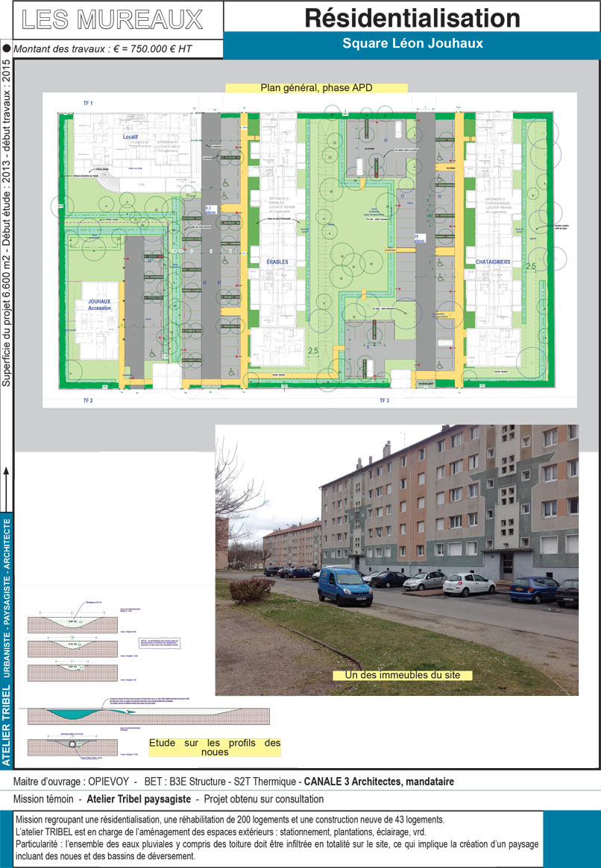Click the top swale profile section drawing
Image resolution: width=601 pixels, height=868 pixels.
[x=72, y=621]
